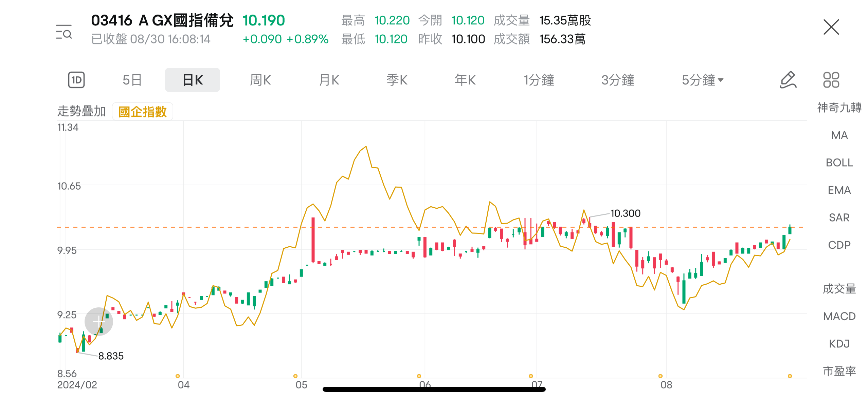Show the 市盈率 sub-chart

tap(839, 371)
